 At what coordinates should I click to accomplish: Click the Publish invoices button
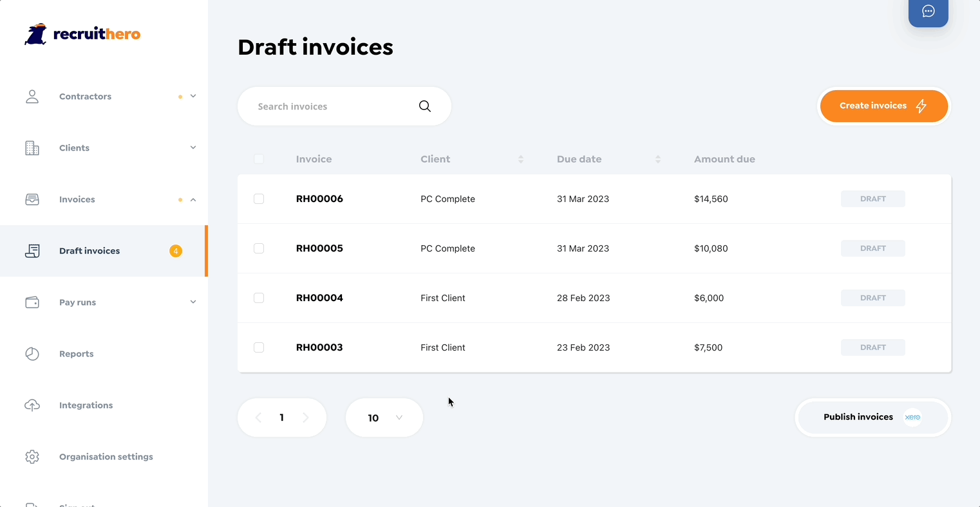click(872, 417)
